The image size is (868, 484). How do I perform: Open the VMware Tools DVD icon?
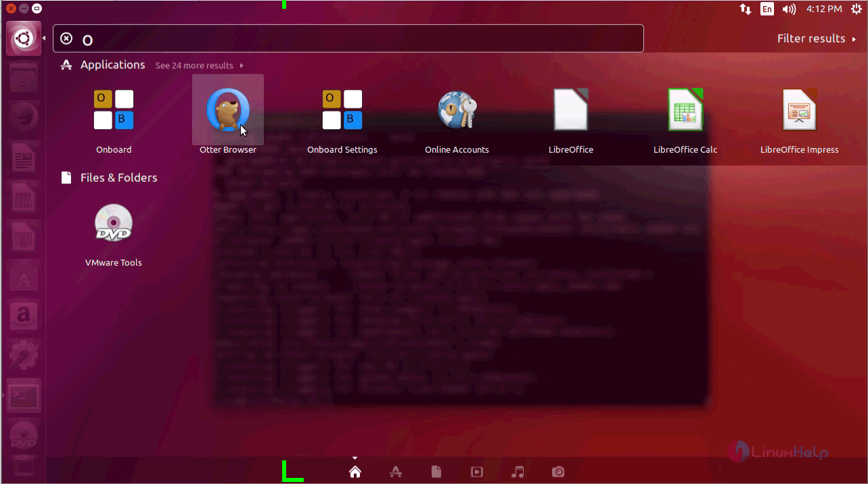[x=114, y=222]
